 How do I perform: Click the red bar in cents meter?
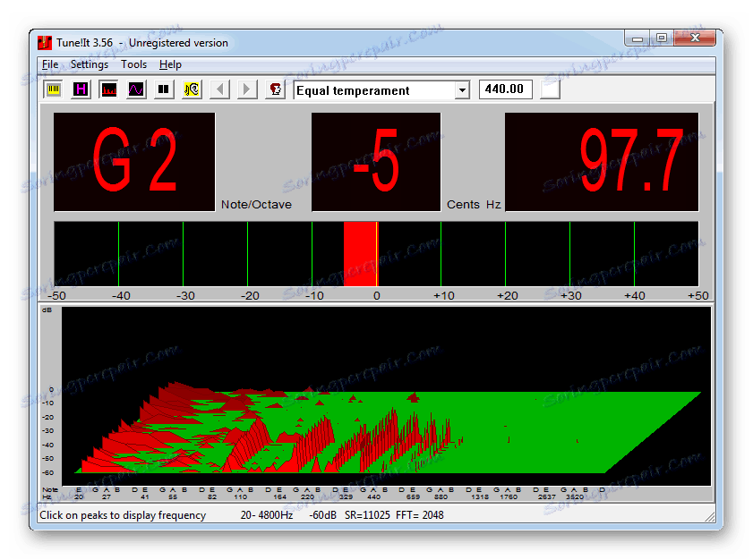click(x=359, y=254)
